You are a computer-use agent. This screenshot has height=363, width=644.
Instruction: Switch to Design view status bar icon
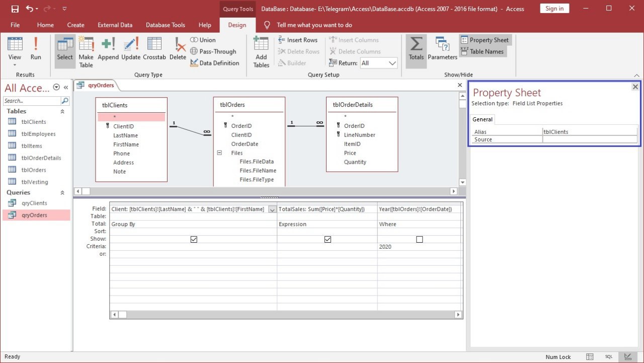click(x=627, y=356)
